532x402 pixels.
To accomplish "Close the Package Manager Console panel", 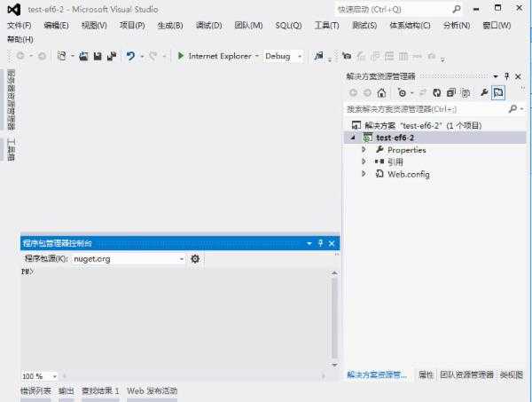I will pos(332,243).
